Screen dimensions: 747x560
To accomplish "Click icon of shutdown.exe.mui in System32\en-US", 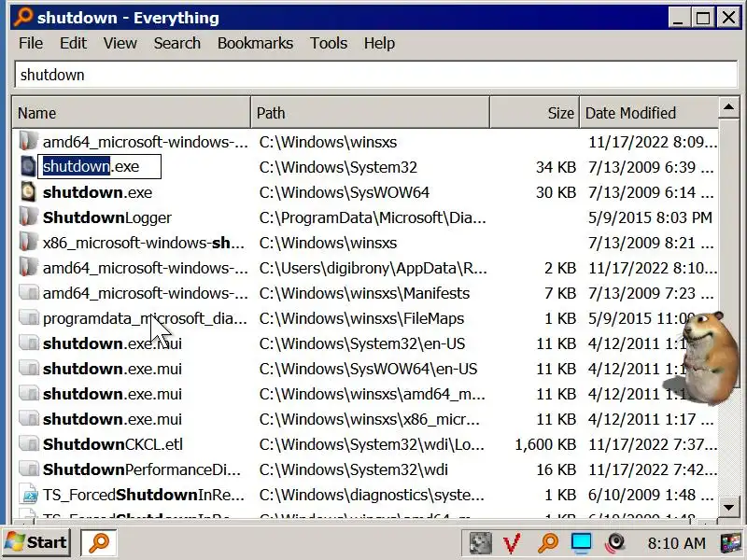I will [29, 343].
